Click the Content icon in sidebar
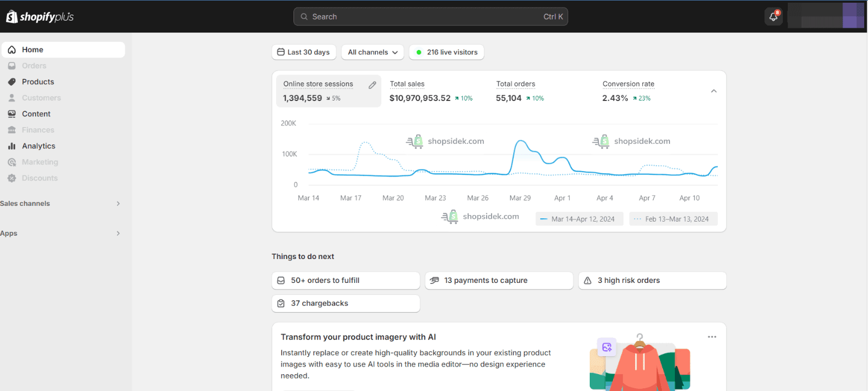Screen dimensions: 868x391 coord(12,114)
